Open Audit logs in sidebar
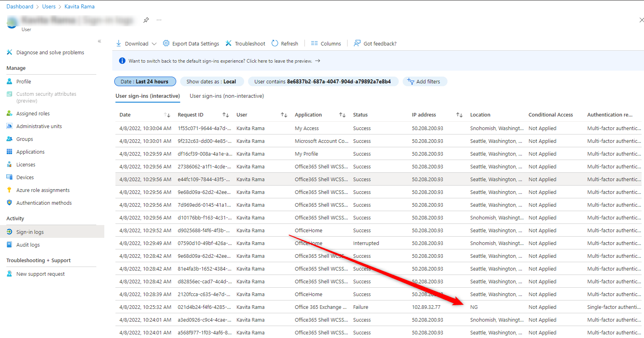The width and height of the screenshot is (644, 338). click(x=28, y=245)
